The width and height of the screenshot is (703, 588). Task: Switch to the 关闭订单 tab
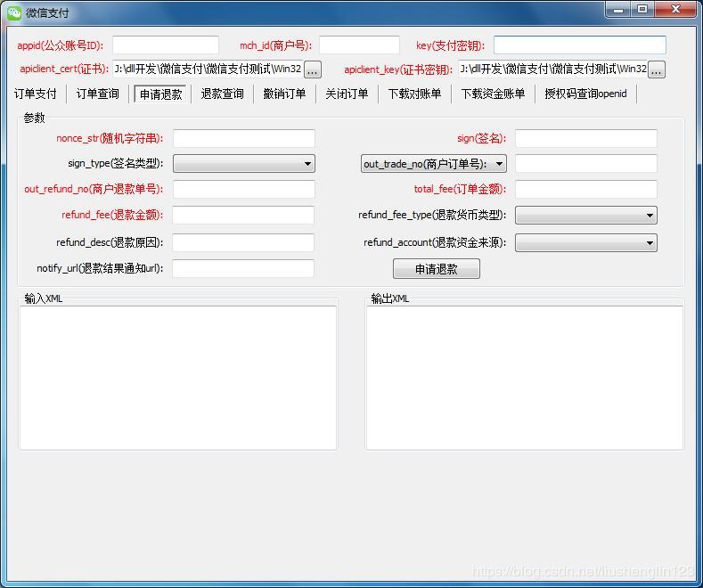pos(347,94)
